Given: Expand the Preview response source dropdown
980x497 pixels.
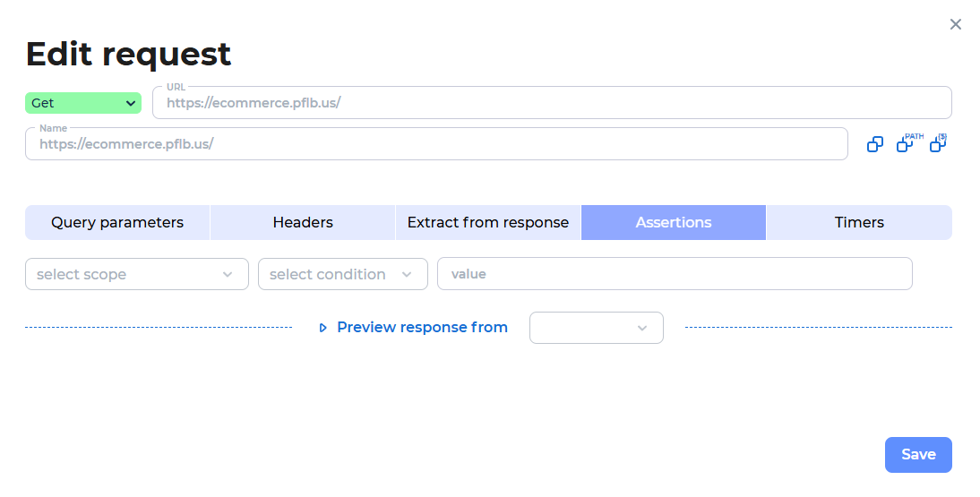Looking at the screenshot, I should point(597,328).
